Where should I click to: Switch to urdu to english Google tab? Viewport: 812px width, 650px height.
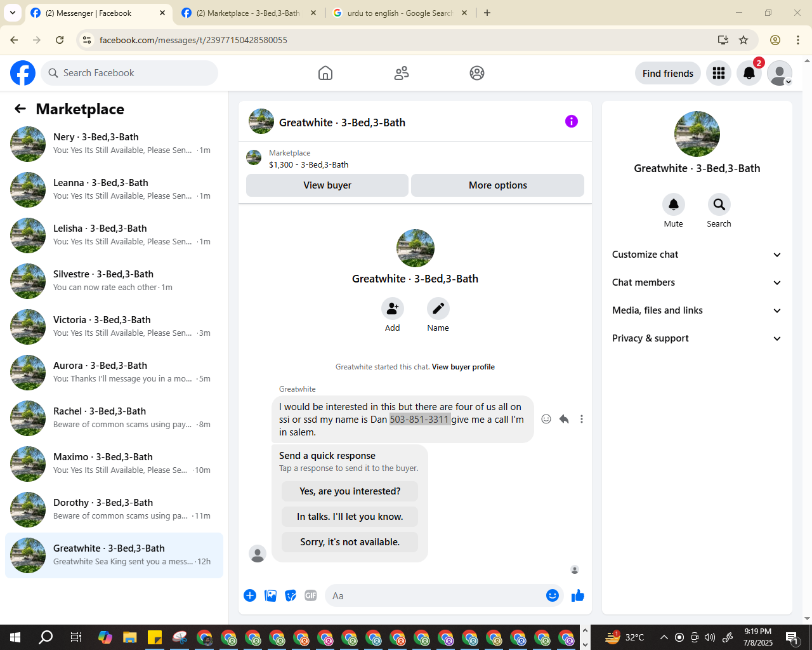(401, 13)
